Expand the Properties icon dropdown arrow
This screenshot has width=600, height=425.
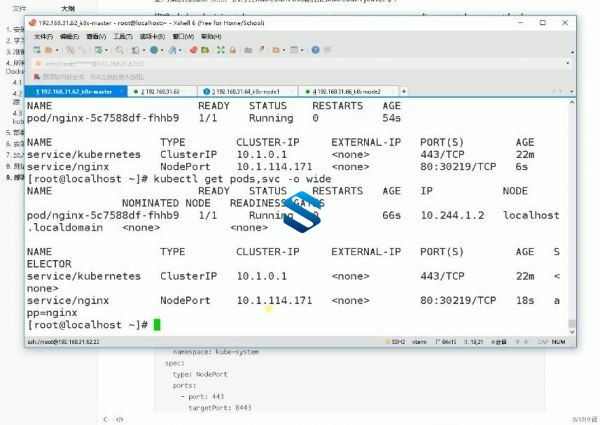[106, 50]
